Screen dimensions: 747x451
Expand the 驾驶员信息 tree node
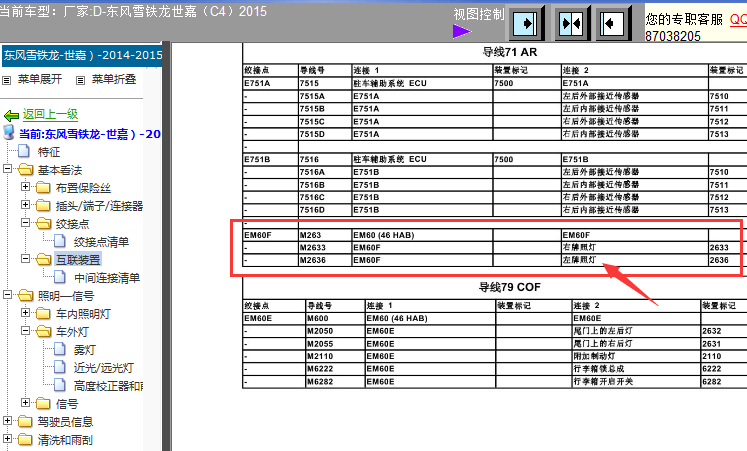[7, 421]
